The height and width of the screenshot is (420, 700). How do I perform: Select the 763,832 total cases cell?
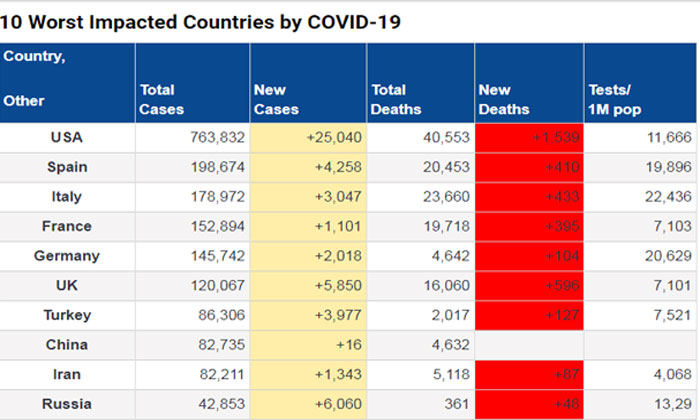point(191,137)
